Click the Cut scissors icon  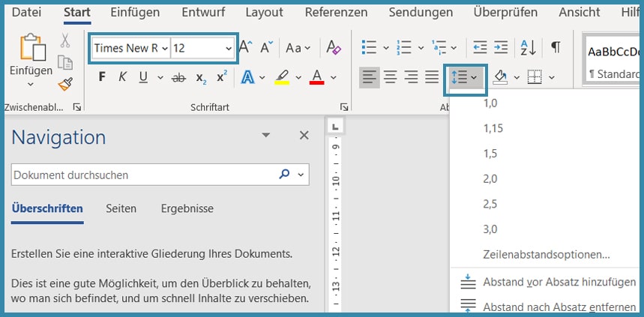pyautogui.click(x=65, y=41)
